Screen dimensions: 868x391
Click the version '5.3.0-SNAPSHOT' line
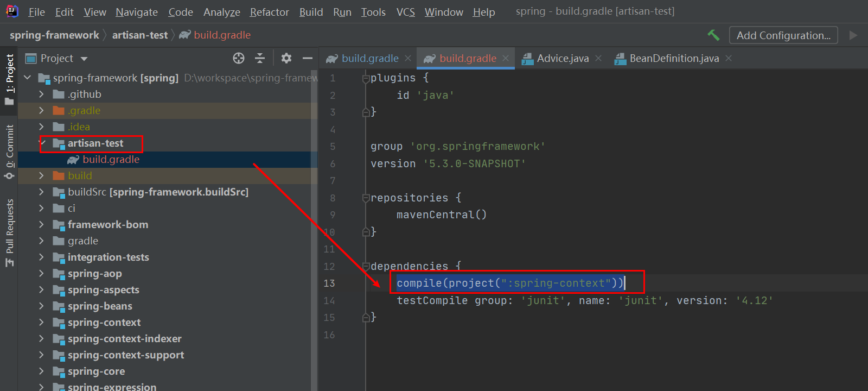pyautogui.click(x=448, y=163)
